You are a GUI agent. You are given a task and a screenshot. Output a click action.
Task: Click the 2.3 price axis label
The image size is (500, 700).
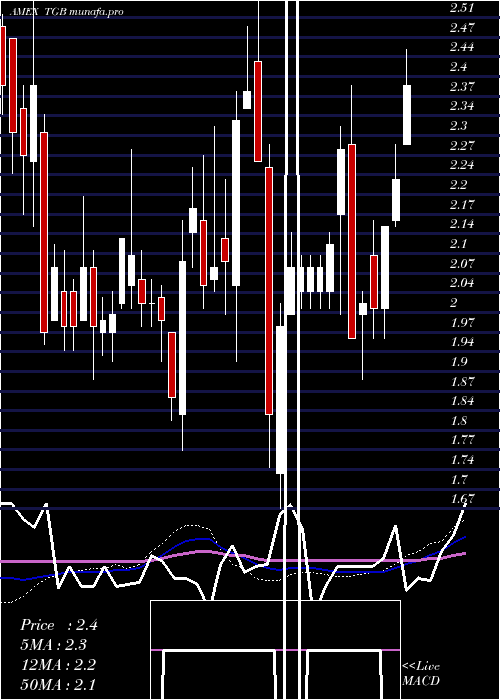tap(458, 126)
